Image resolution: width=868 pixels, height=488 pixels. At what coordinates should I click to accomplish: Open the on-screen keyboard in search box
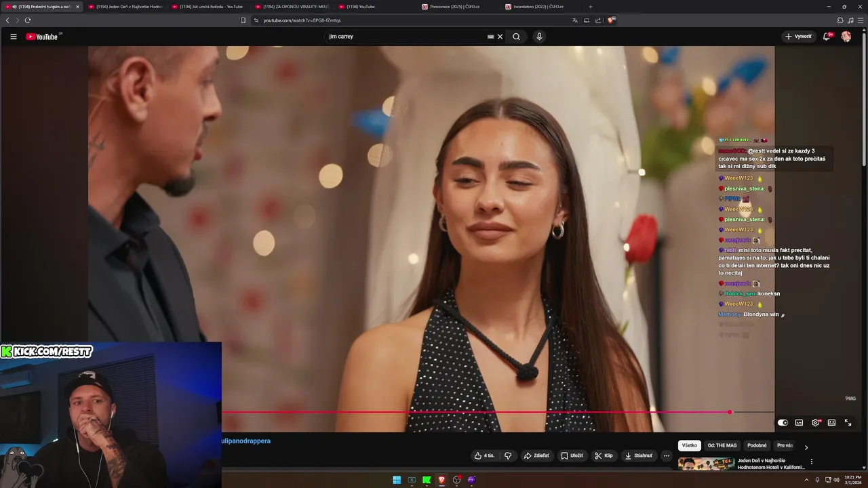(491, 37)
